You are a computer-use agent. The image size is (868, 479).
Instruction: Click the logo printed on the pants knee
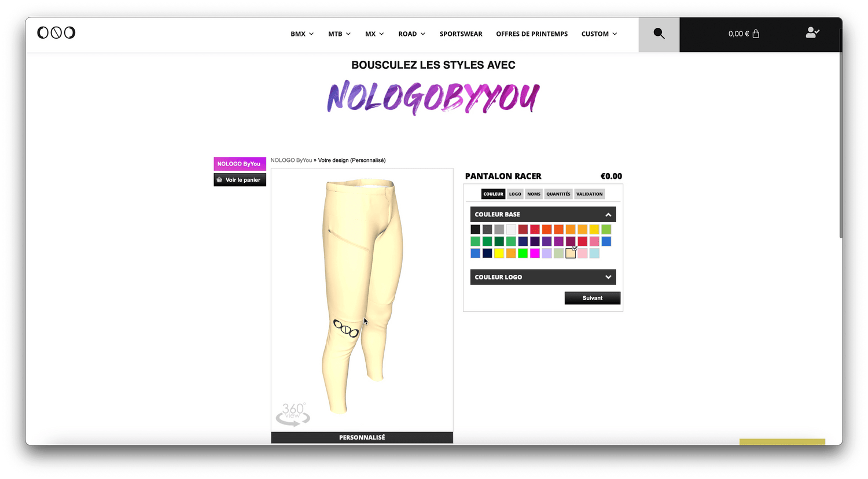coord(346,329)
